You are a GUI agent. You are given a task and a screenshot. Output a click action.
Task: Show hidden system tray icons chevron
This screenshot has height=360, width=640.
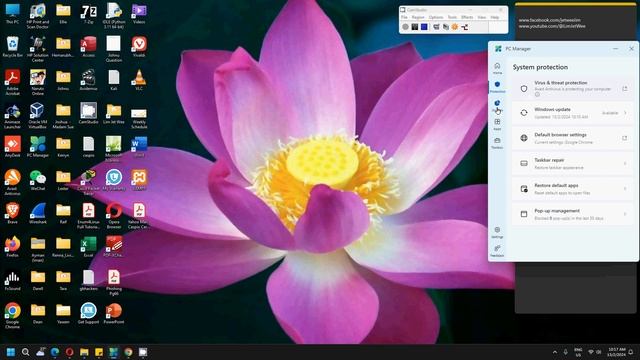pyautogui.click(x=555, y=352)
